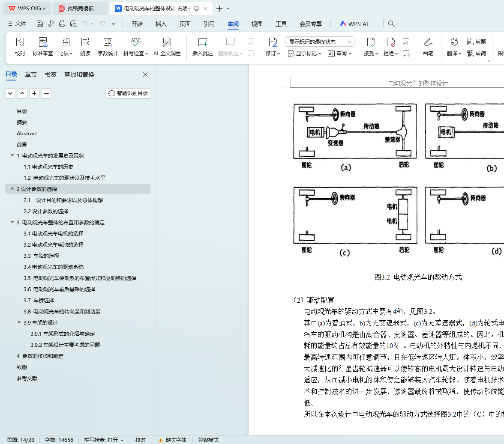504x444 pixels.
Task: Click the 接受 accept change icon
Action: point(371,42)
